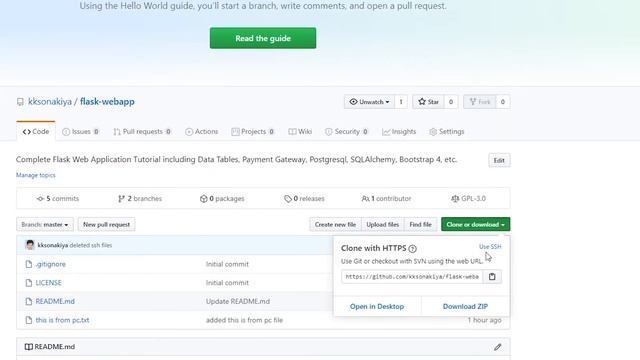Click the file icon next to LICENSE
Image resolution: width=640 pixels, height=360 pixels.
click(x=29, y=282)
